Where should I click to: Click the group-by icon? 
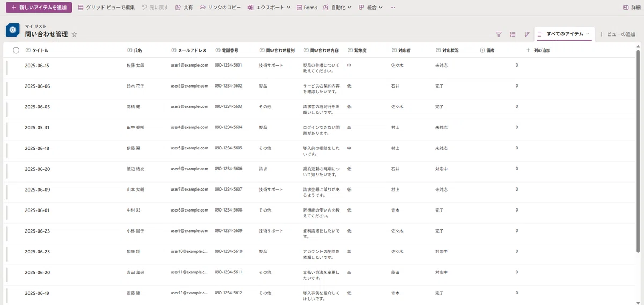tap(513, 34)
